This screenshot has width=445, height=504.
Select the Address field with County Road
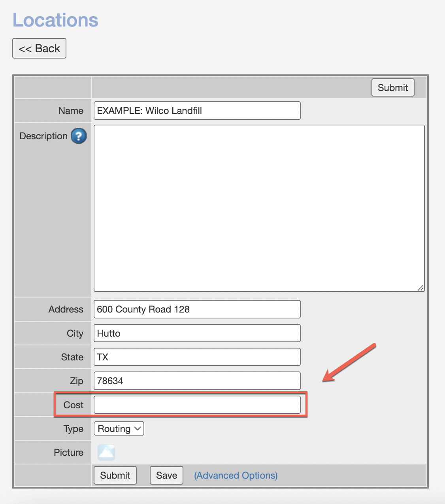pyautogui.click(x=197, y=309)
